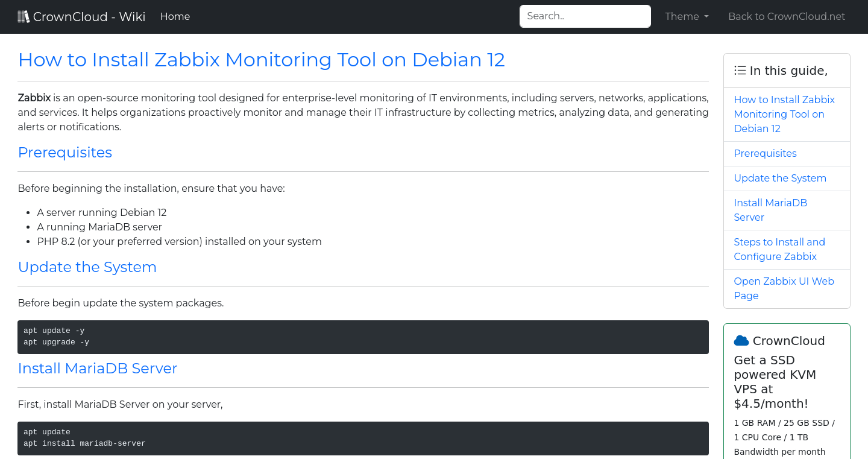Click the Update the System section heading
Viewport: 868px width, 459px height.
[x=87, y=267]
